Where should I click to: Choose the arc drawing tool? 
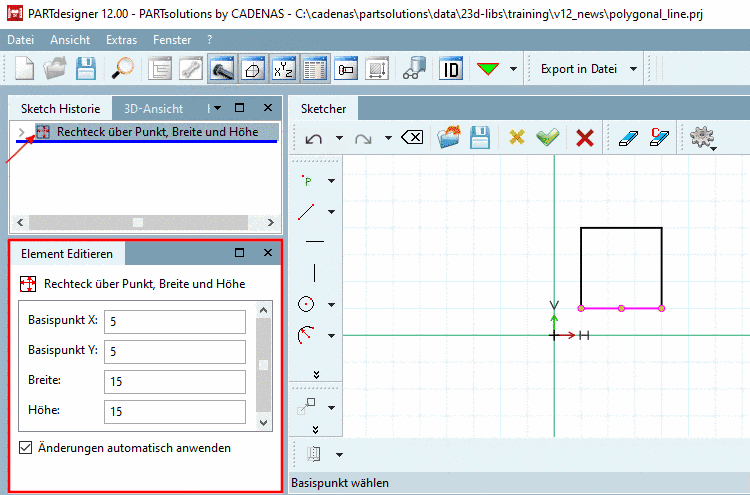pos(308,335)
